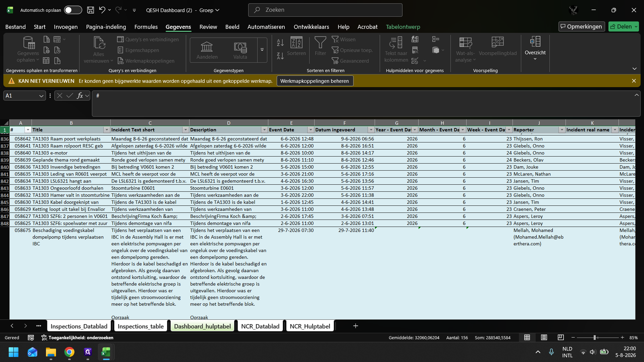Open the Formules ribbon tab
Screen dimensions: 644x362
coord(146,27)
